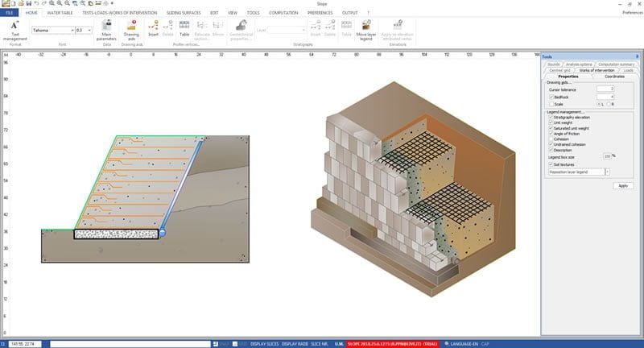Toggle the Bedrock checkbox

pyautogui.click(x=551, y=97)
